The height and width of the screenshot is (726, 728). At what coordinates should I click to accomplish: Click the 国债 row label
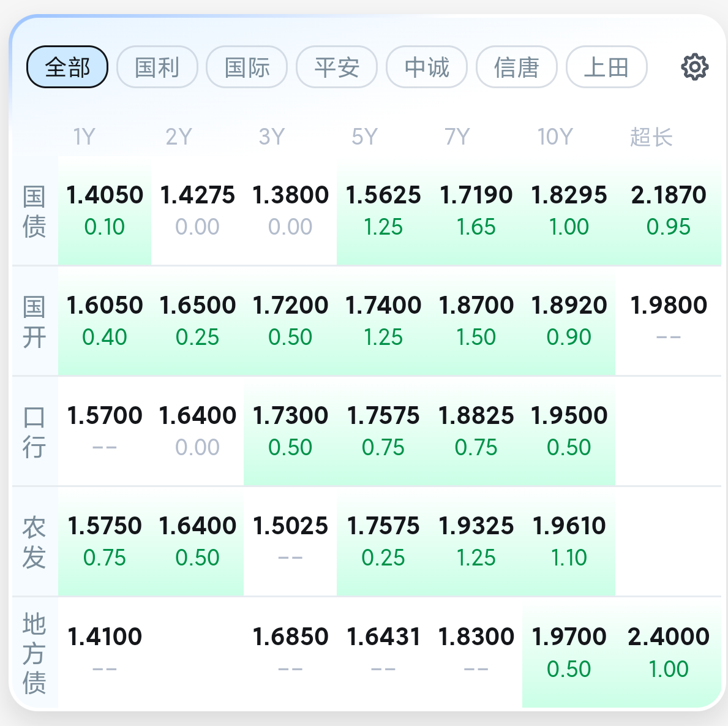pos(34,211)
